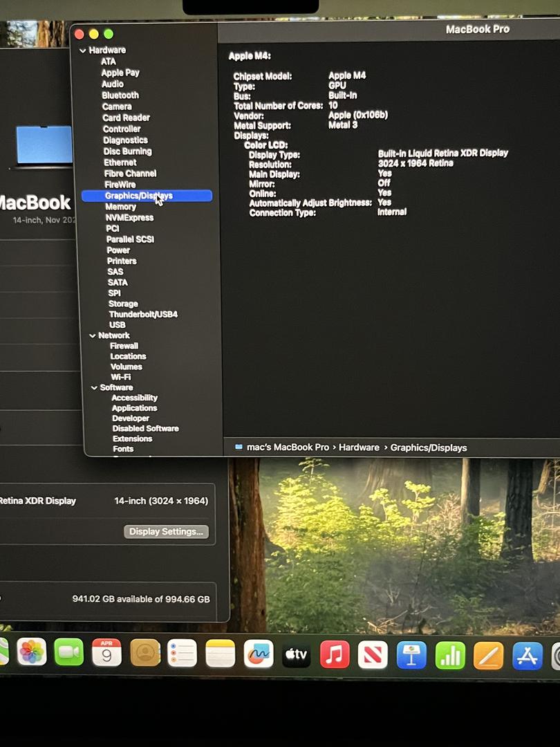
Task: Select Volumes under Network
Action: pyautogui.click(x=127, y=367)
